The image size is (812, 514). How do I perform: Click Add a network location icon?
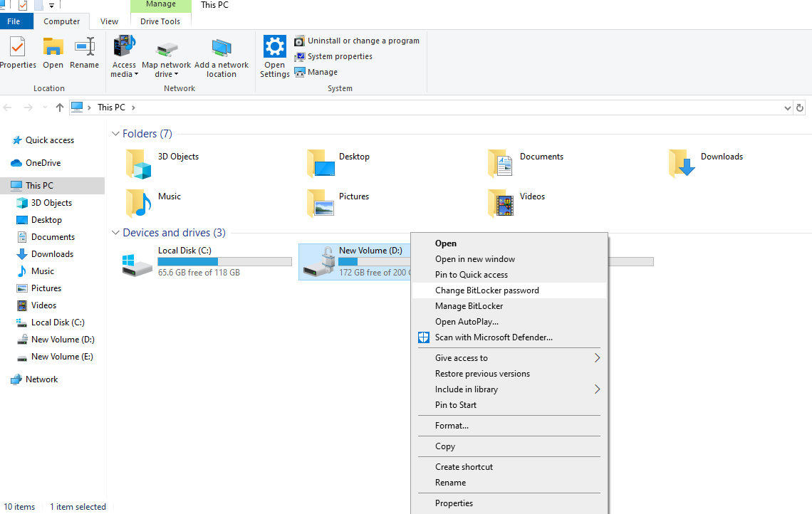[x=222, y=48]
